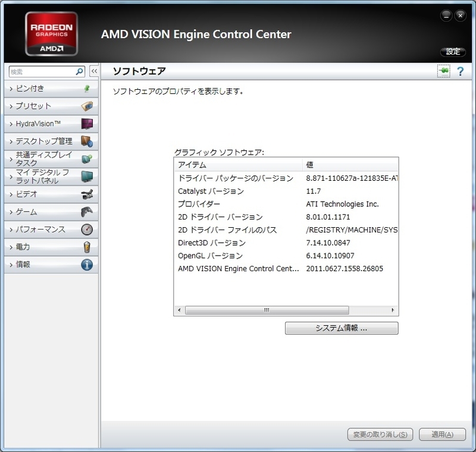This screenshot has width=476, height=452.
Task: Click the 適用 button
Action: pyautogui.click(x=442, y=434)
